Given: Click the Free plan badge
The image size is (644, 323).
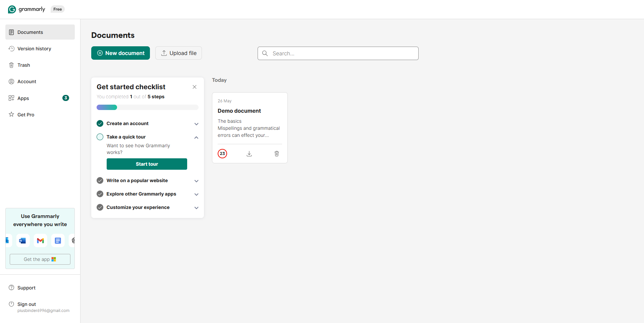Looking at the screenshot, I should pos(58,9).
